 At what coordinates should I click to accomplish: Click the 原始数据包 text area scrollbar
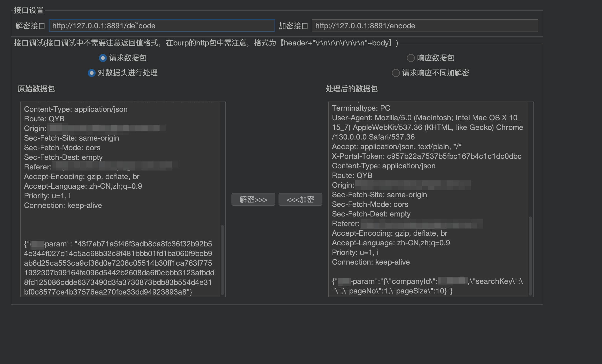point(222,260)
